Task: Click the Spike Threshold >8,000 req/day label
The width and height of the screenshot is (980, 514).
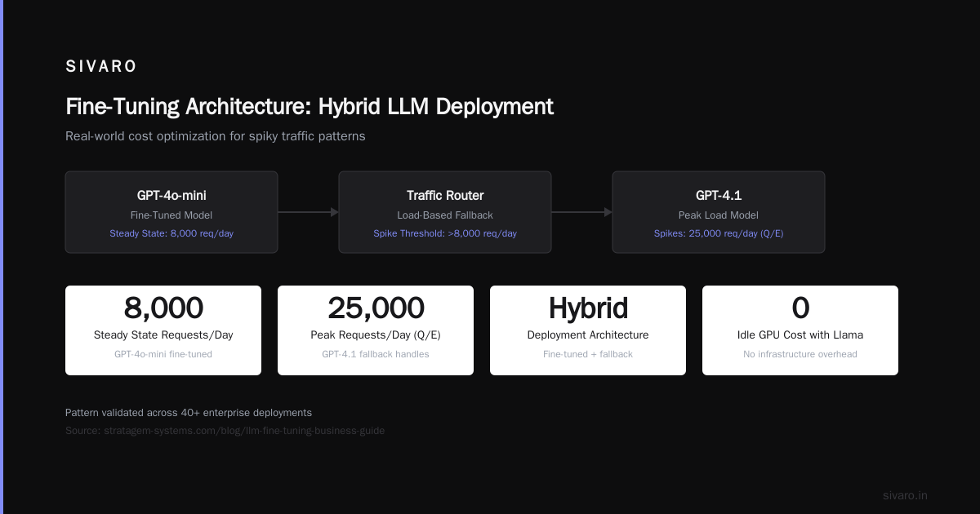Action: (445, 233)
